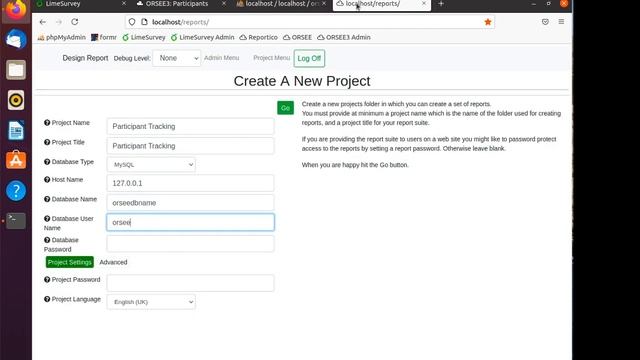Open the phpMyAdmin bookmark

click(62, 37)
